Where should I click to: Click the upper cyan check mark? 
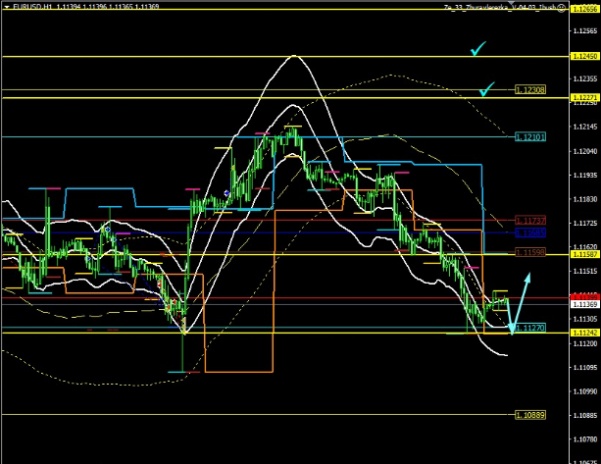(x=480, y=49)
